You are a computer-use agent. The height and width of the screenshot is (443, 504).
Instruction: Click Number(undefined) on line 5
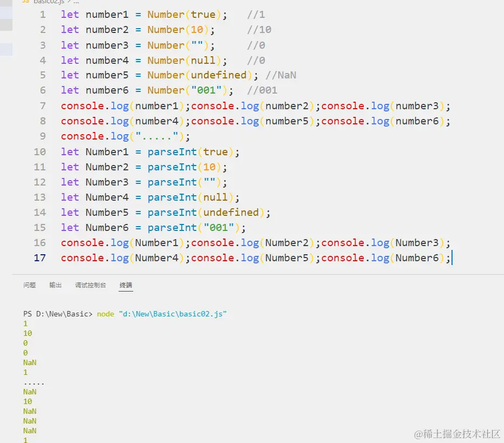pyautogui.click(x=200, y=75)
